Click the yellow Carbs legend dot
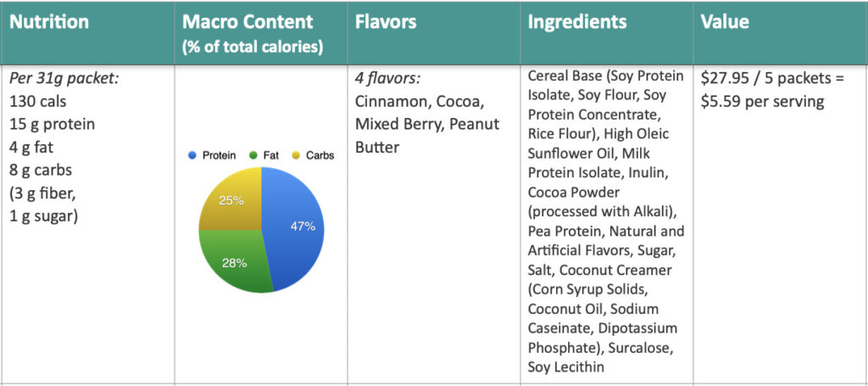Image resolution: width=868 pixels, height=386 pixels. tap(296, 156)
